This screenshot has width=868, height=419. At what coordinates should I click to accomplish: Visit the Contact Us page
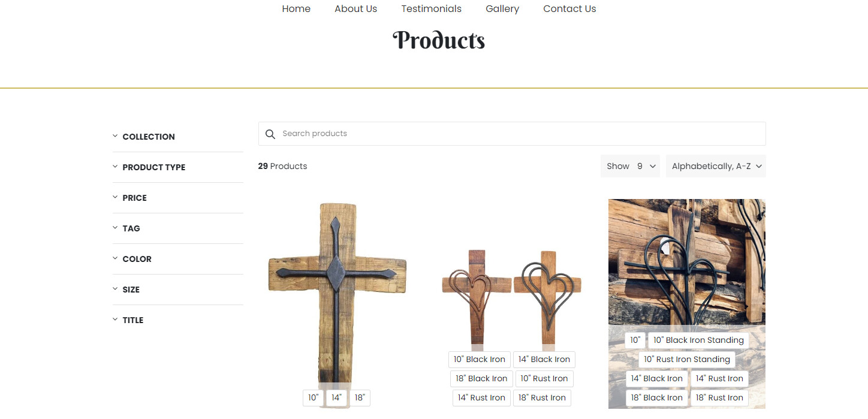[x=569, y=9]
